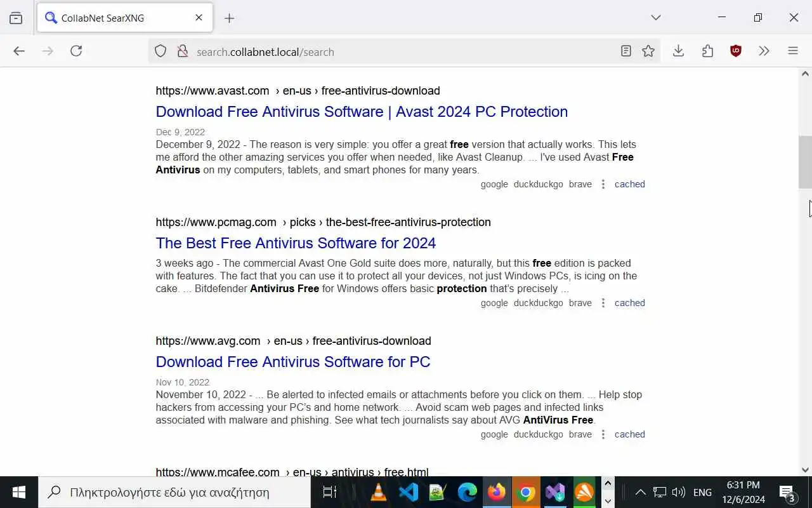Show more tools overflow chevron
812x508 pixels.
764,51
